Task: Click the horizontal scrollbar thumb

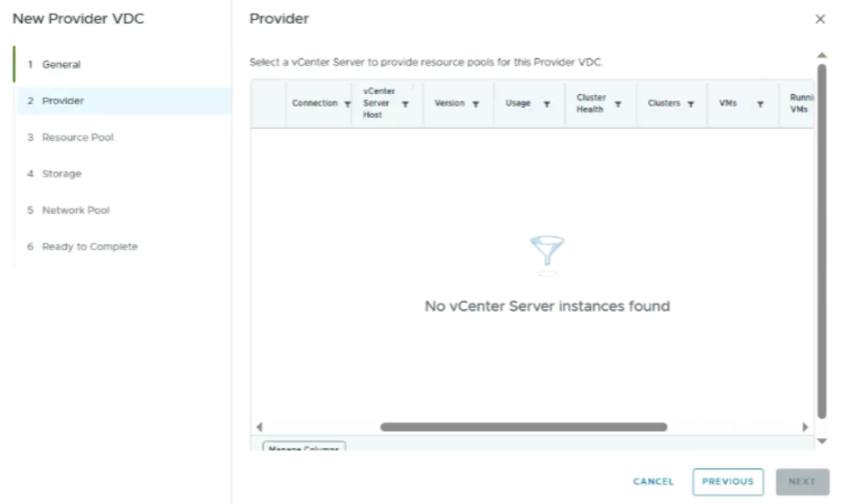Action: point(523,427)
